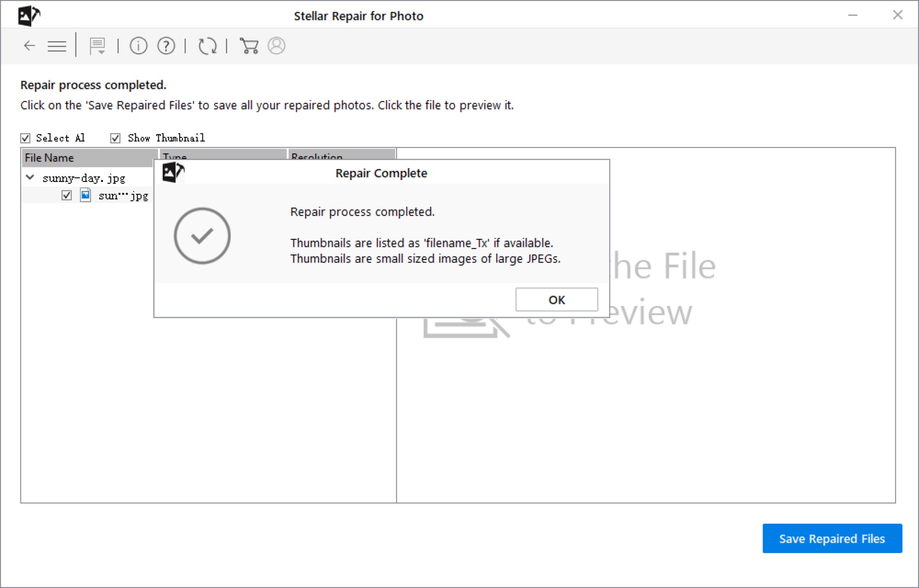
Task: Click the save/document icon
Action: click(95, 45)
